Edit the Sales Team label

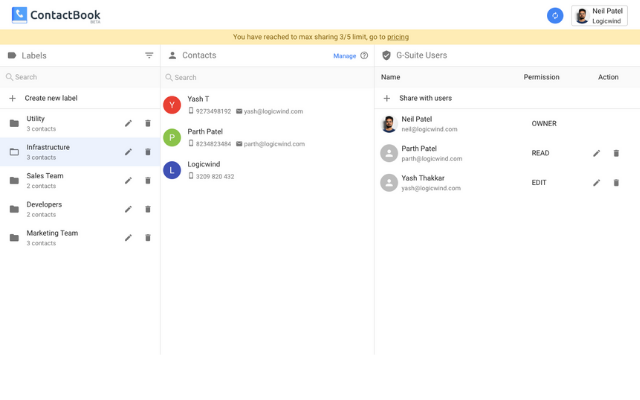click(128, 180)
